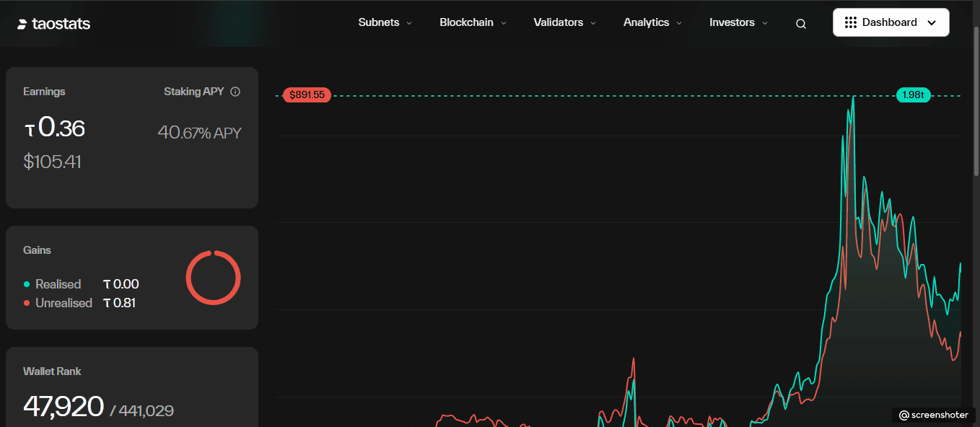
Task: Click the 40.67% APY value
Action: click(x=199, y=133)
